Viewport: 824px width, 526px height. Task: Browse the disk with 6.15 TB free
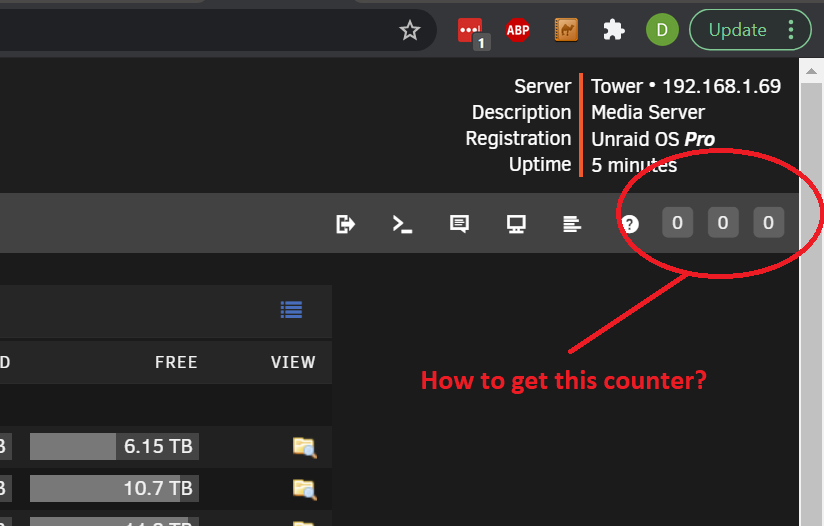point(304,447)
